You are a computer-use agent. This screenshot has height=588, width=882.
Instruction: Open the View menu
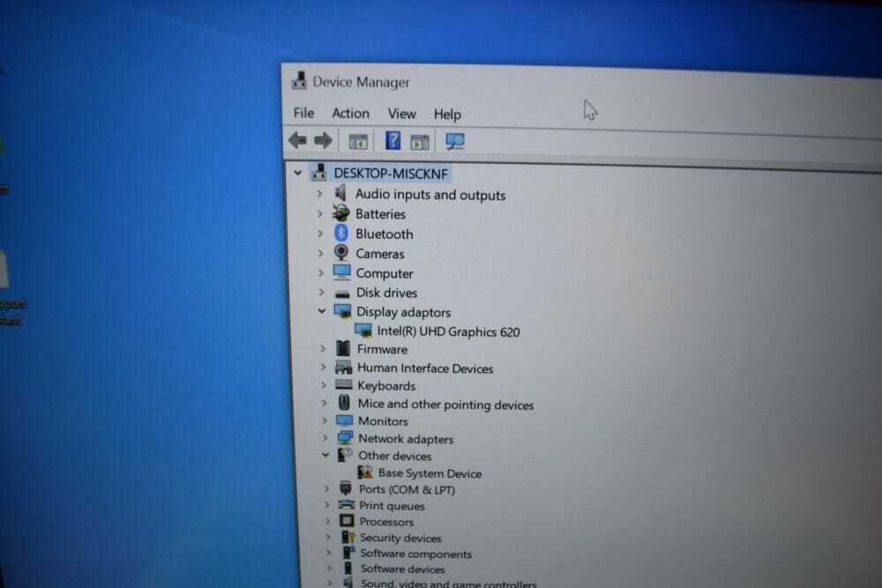point(401,114)
